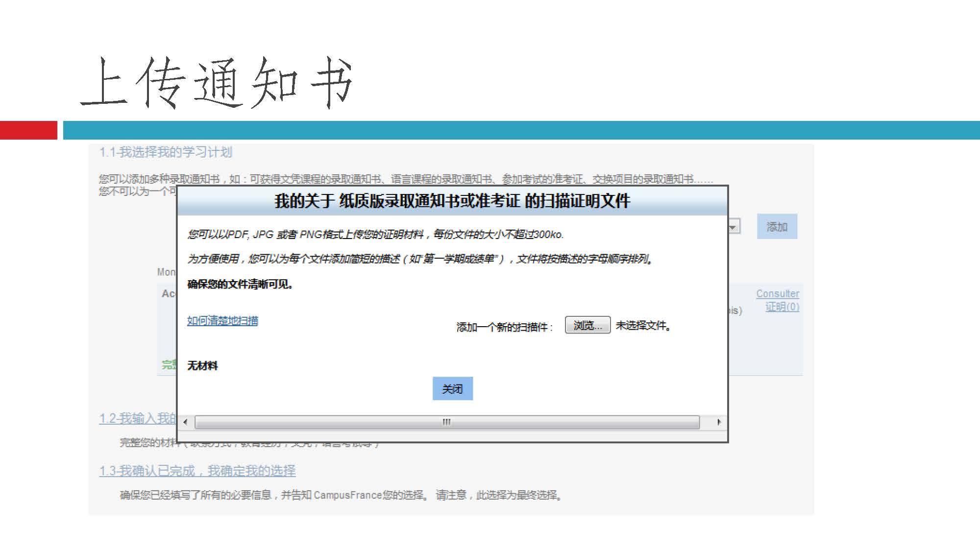The height and width of the screenshot is (551, 980).
Task: Open the 证明(0) link
Action: (x=782, y=307)
